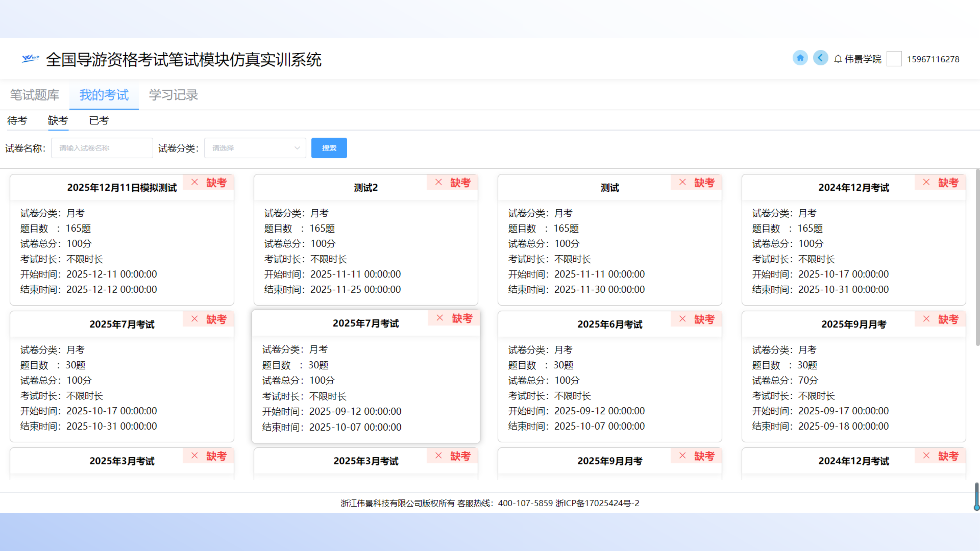This screenshot has width=980, height=551.
Task: Click the back arrow icon in header
Action: click(x=820, y=58)
